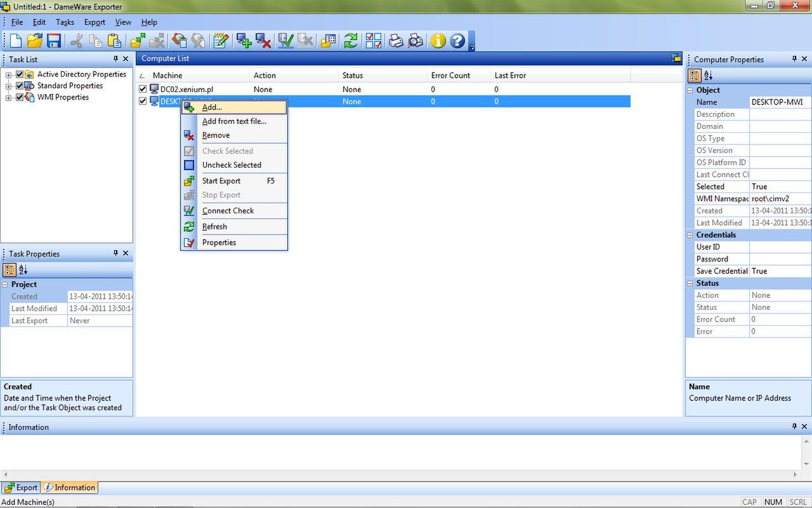812x508 pixels.
Task: Collapse the Status property group
Action: point(690,283)
